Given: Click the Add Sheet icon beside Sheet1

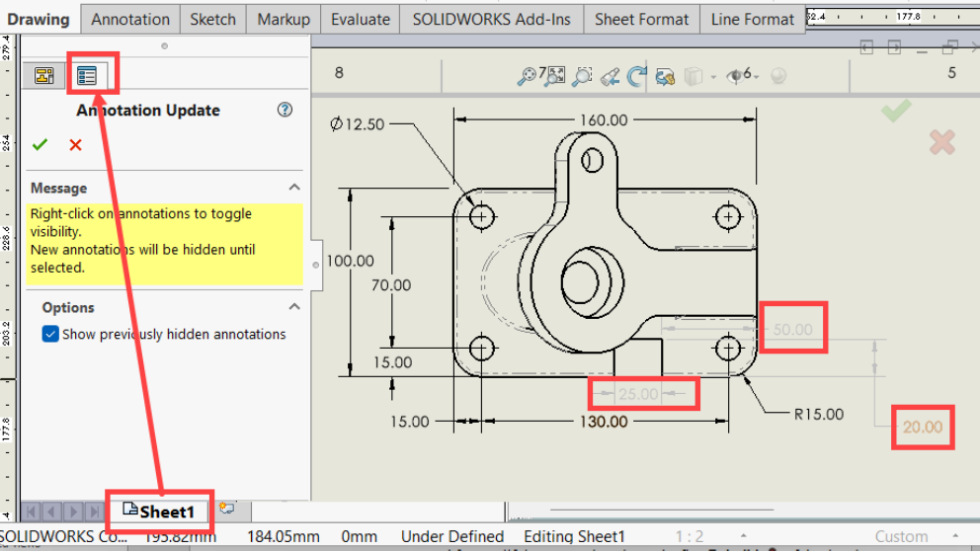Looking at the screenshot, I should coord(227,510).
